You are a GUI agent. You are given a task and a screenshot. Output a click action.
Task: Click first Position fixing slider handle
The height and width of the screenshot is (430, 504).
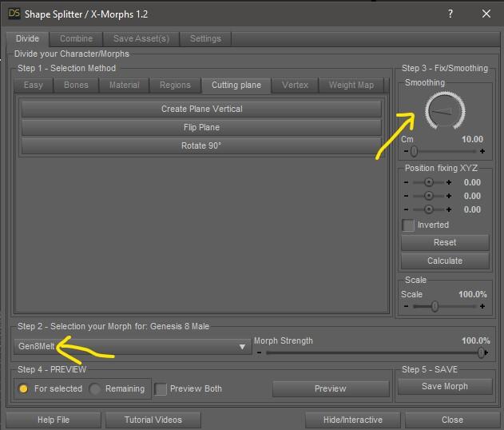point(428,182)
